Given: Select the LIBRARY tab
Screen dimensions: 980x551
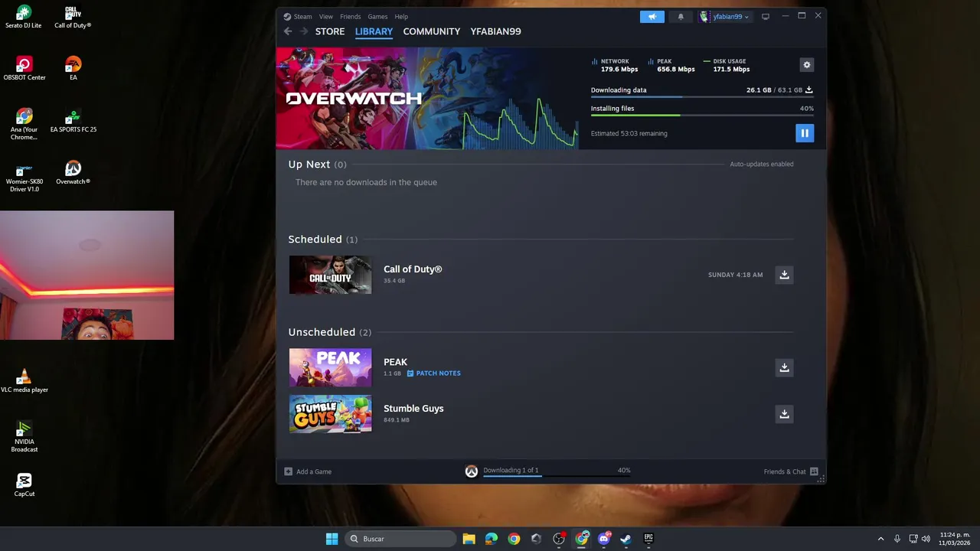Looking at the screenshot, I should [374, 31].
